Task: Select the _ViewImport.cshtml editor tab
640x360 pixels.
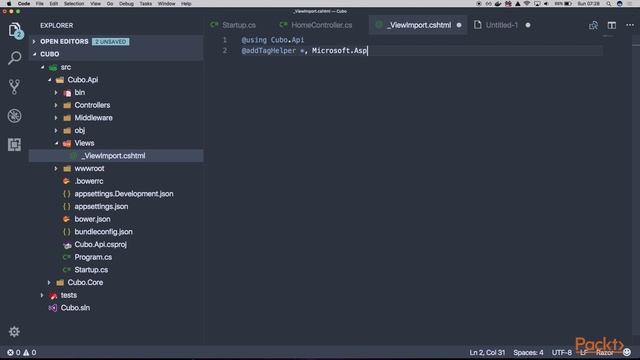Action: (x=417, y=25)
